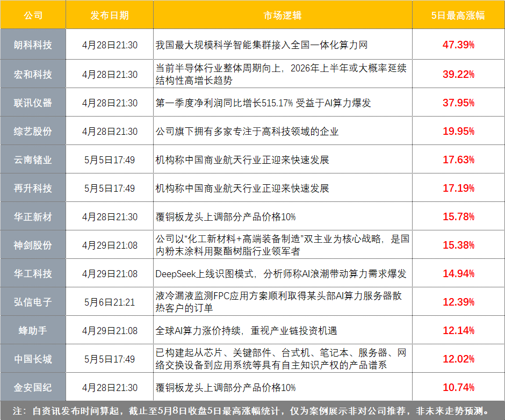Click the footnote starting with 注：自资讯发布时间算起
This screenshot has width=505, height=420.
click(x=252, y=411)
